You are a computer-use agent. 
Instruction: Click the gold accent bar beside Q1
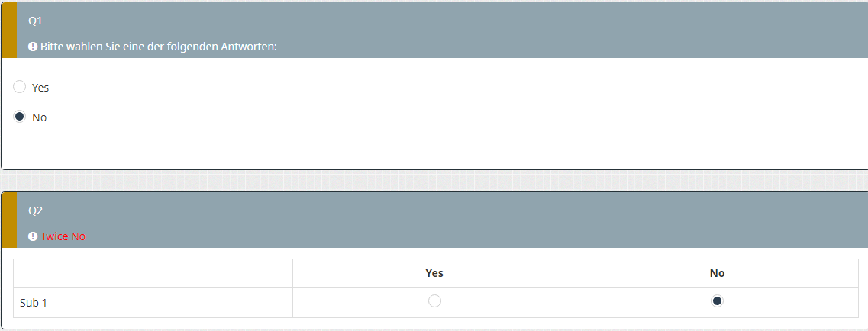point(8,30)
